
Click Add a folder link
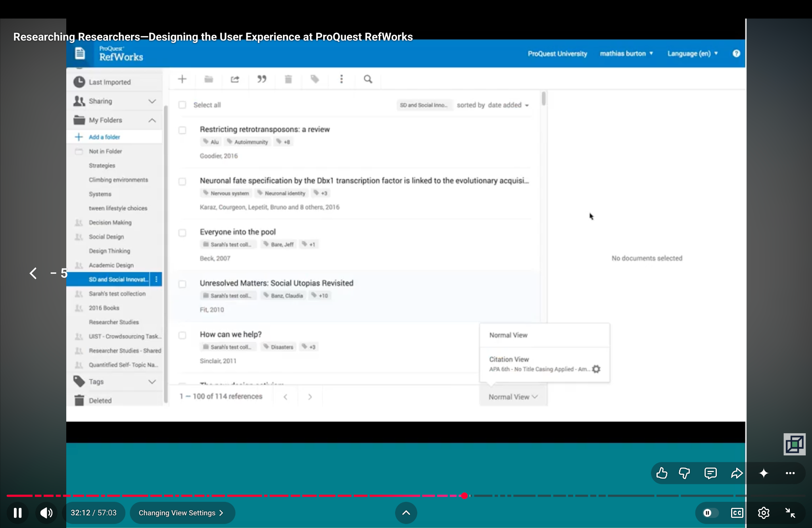pos(104,137)
